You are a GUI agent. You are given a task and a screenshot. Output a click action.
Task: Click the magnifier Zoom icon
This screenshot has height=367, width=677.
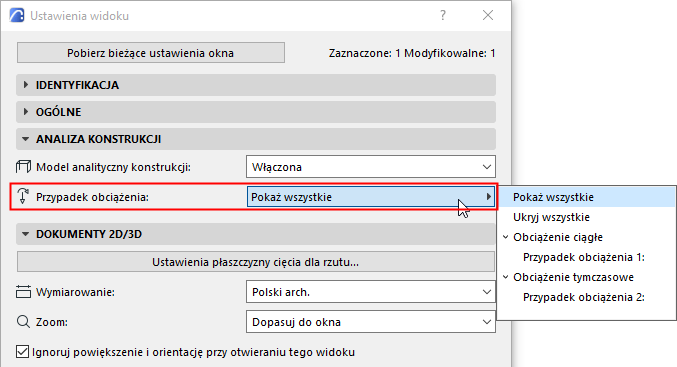click(x=23, y=322)
